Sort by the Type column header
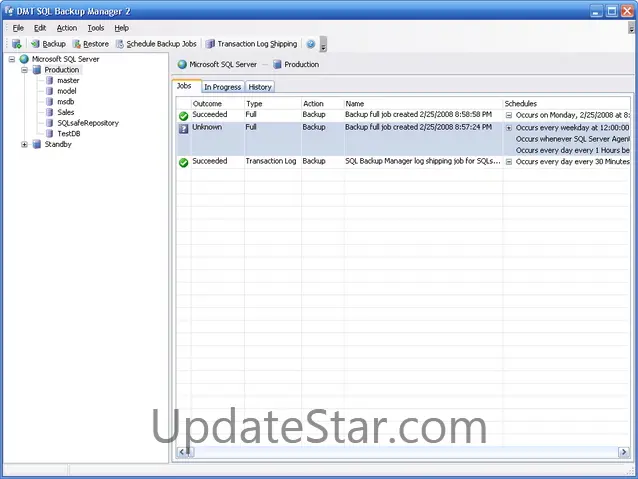 (273, 104)
